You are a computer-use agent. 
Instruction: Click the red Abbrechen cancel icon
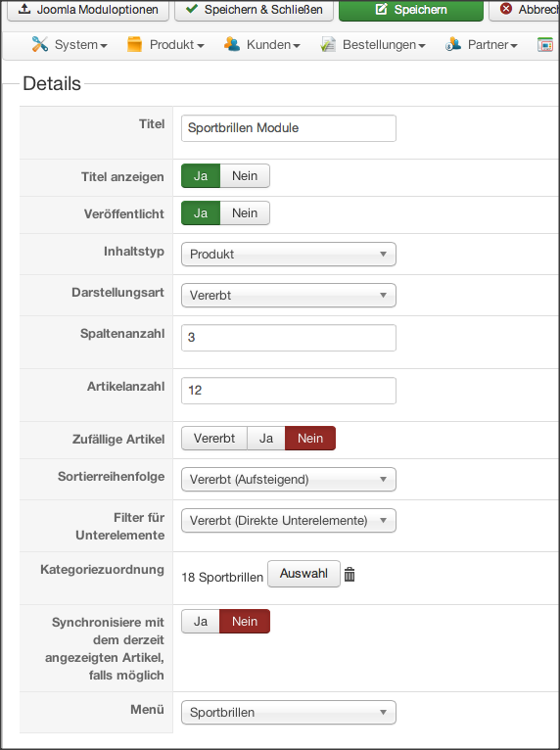pos(506,9)
